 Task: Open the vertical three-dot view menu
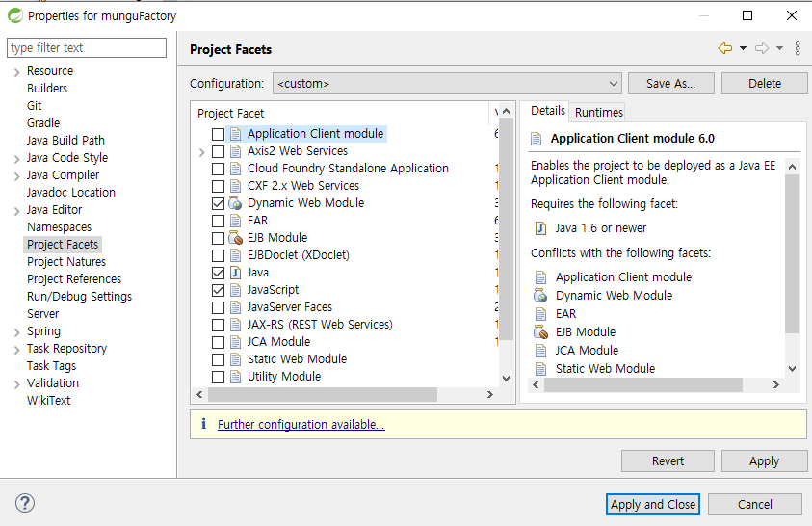tap(798, 48)
